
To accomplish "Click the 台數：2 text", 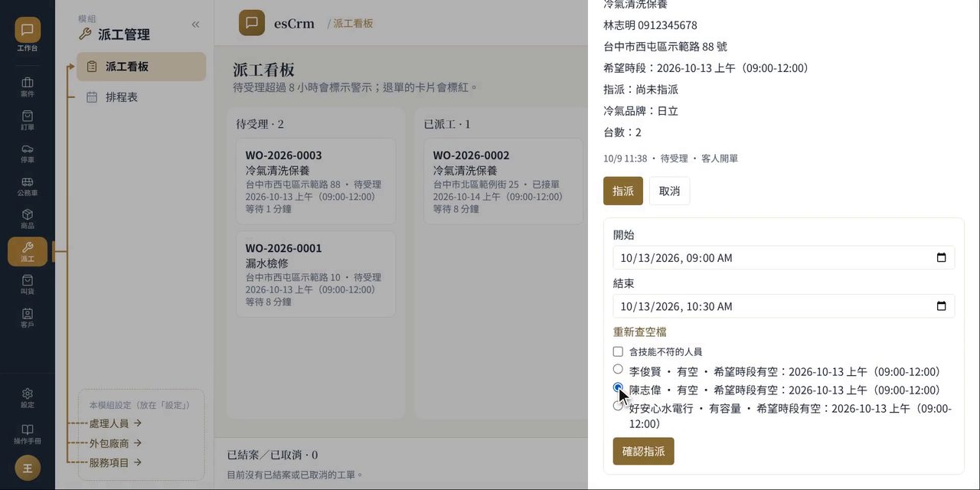I will [x=622, y=132].
